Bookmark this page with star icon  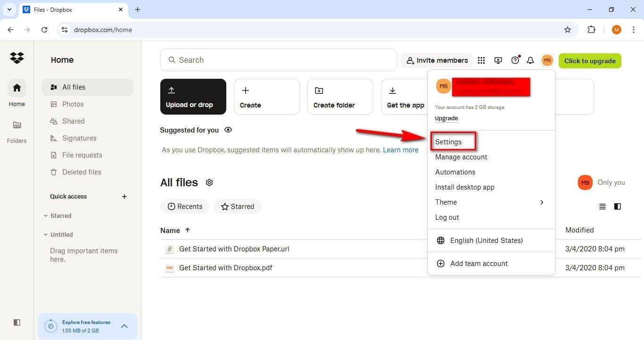[x=568, y=30]
